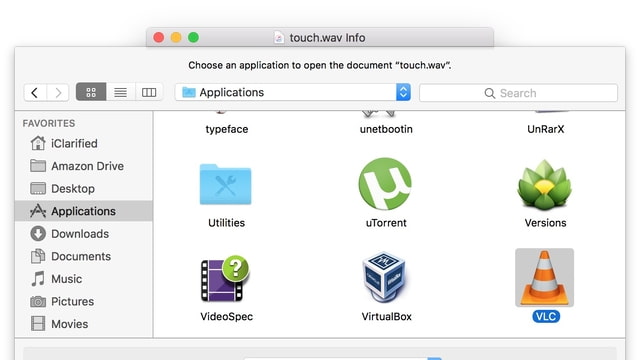This screenshot has width=640, height=360.
Task: Click the VideoSpec name label
Action: tap(227, 317)
